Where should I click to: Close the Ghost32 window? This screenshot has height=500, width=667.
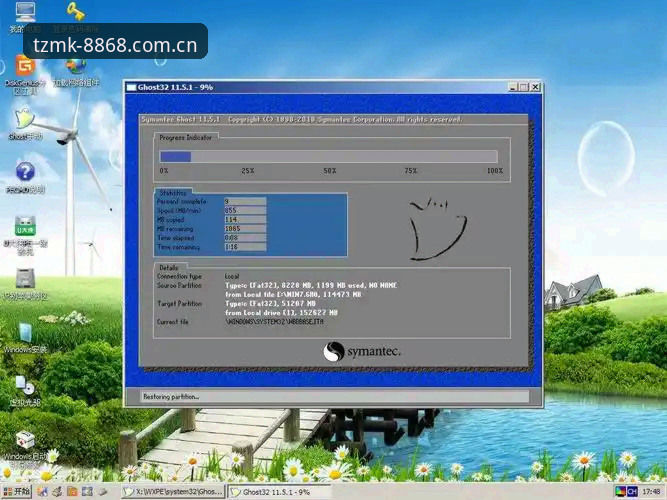535,87
